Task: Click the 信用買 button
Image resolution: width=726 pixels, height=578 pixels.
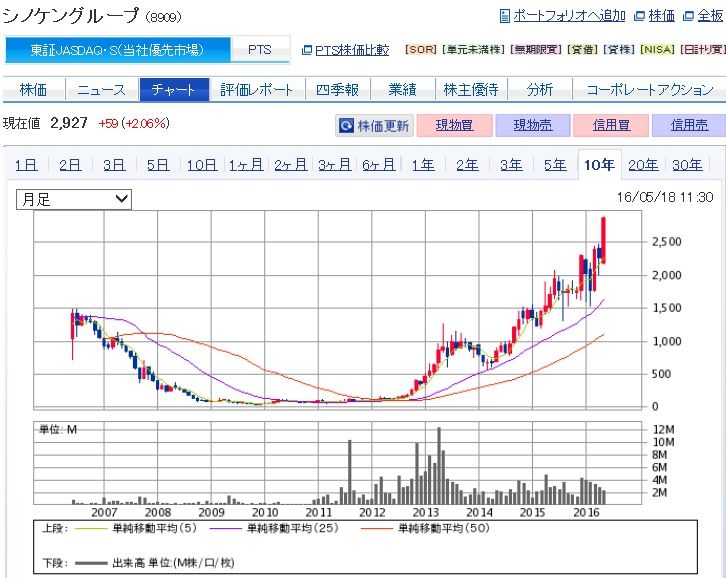Action: [x=611, y=126]
